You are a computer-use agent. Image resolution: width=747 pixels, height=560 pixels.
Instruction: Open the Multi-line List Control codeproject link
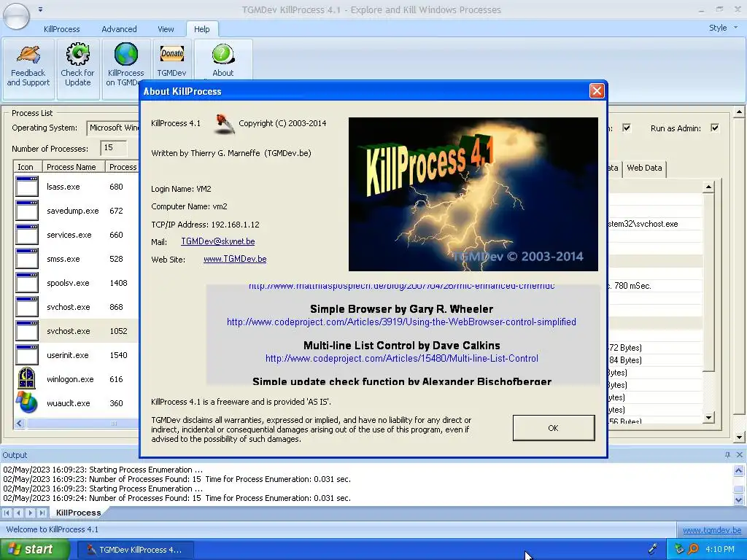pyautogui.click(x=402, y=358)
